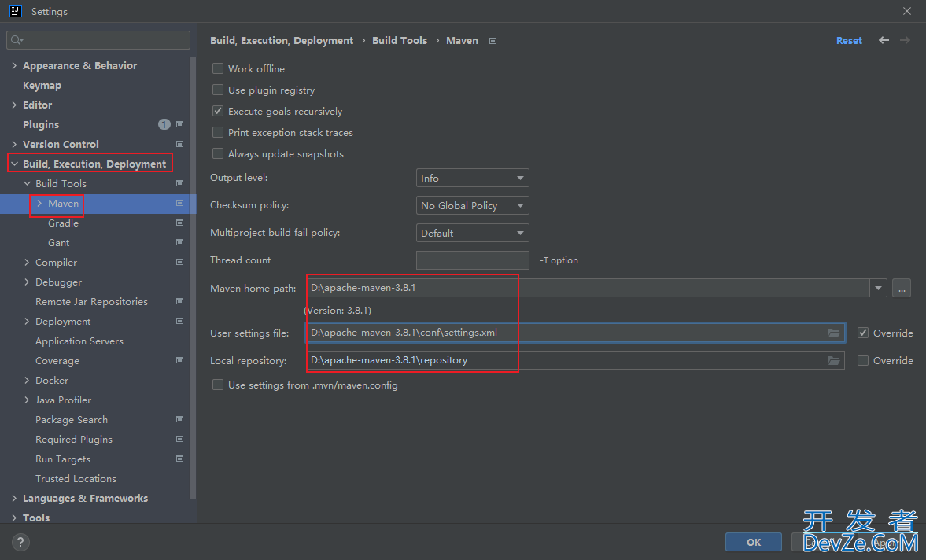Screen dimensions: 926x560
Task: Click the project icon on Gradle row
Action: coord(179,223)
